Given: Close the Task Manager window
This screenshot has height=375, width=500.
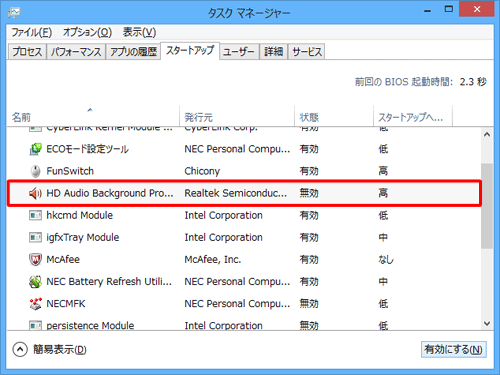Looking at the screenshot, I should (476, 9).
